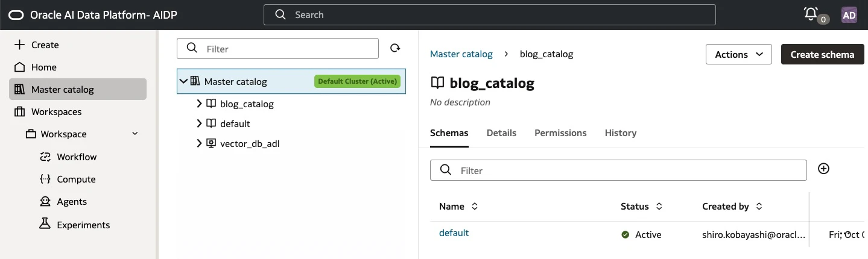Open Workflow under Workspace
Screen dimensions: 868x259
click(77, 157)
